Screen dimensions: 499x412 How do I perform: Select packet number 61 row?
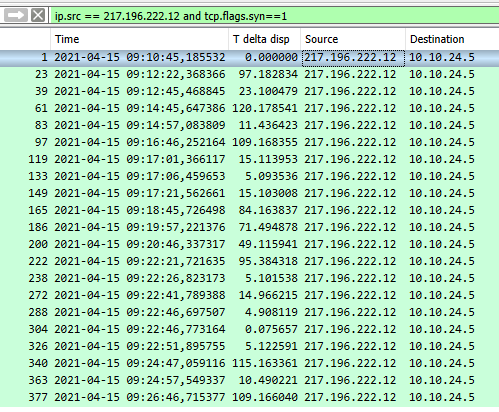tap(249, 108)
